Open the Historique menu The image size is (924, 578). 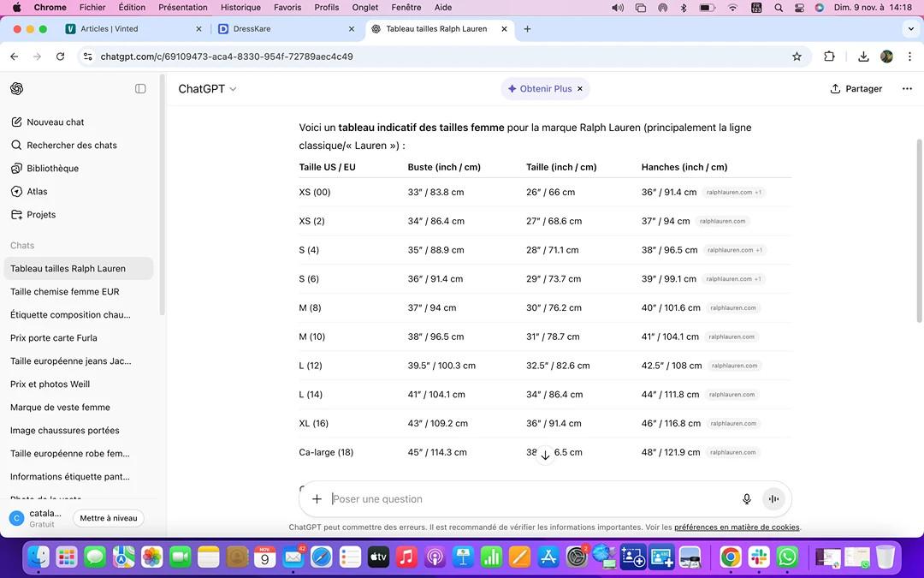[x=240, y=7]
